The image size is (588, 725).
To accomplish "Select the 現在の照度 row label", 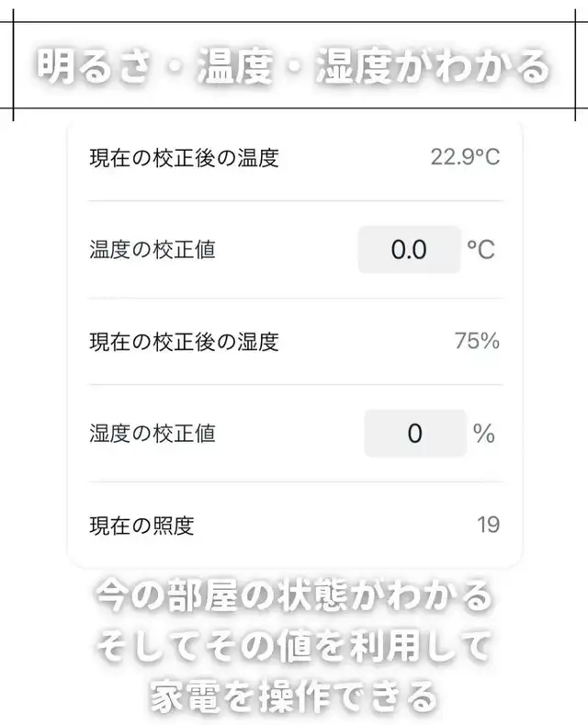I will pos(141,526).
